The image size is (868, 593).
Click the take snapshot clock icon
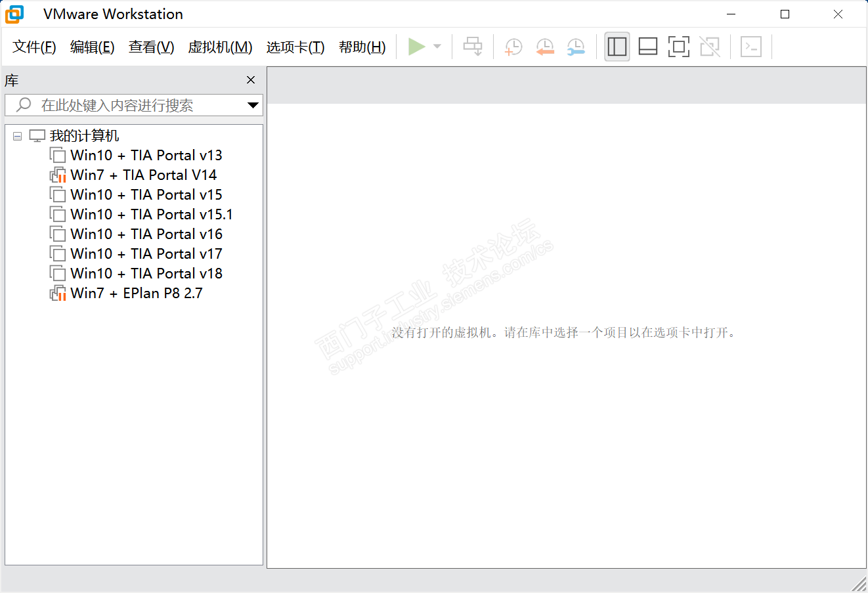coord(513,47)
